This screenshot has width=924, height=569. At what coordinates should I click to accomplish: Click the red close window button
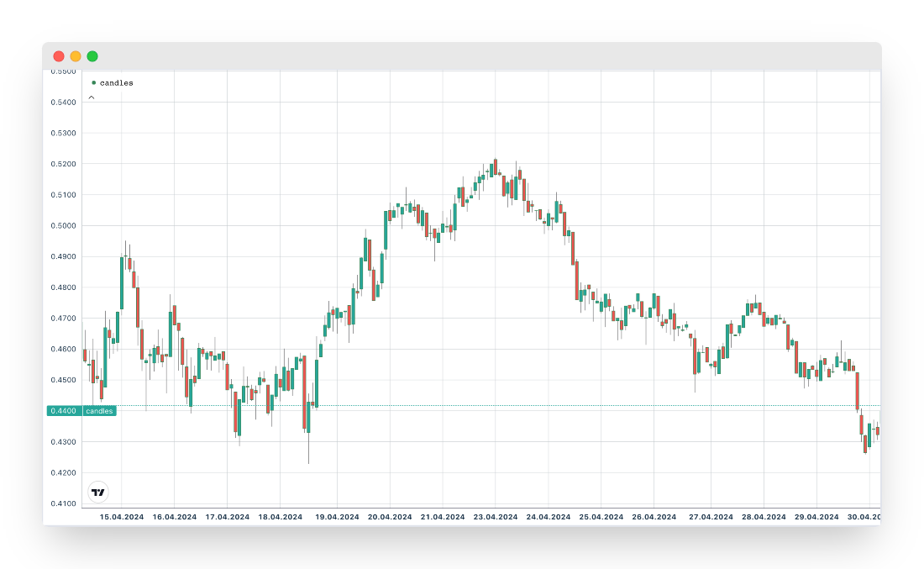click(58, 56)
